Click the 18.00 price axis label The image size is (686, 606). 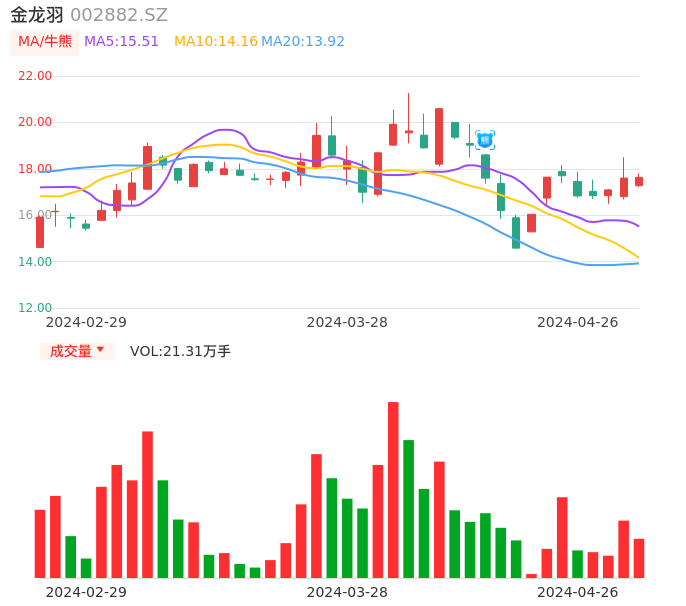(35, 169)
